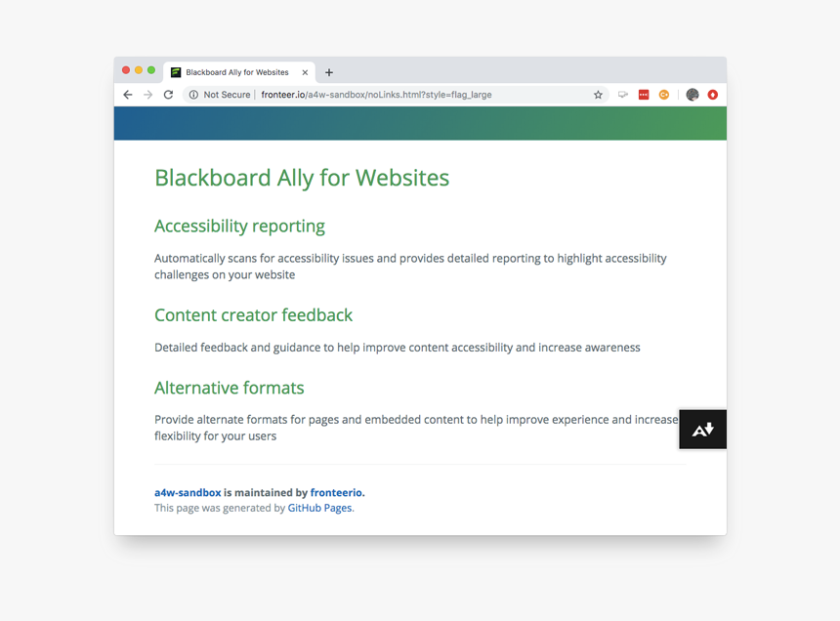
Task: Click the Not Secure label
Action: [x=227, y=95]
